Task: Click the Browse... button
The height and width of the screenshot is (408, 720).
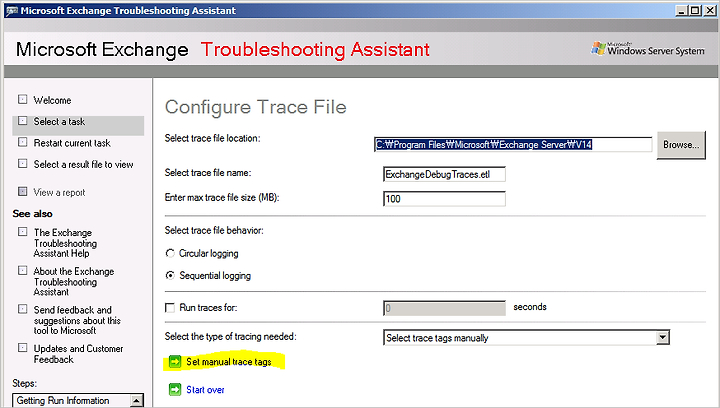Action: (x=681, y=145)
